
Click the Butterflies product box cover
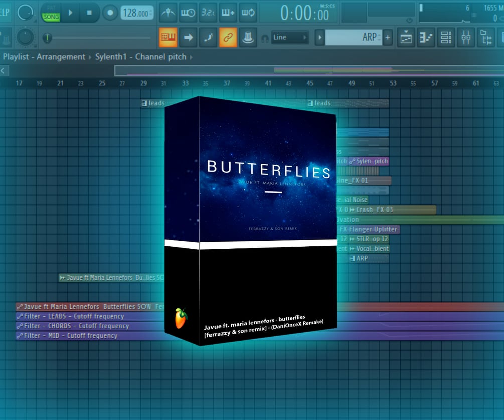click(251, 221)
